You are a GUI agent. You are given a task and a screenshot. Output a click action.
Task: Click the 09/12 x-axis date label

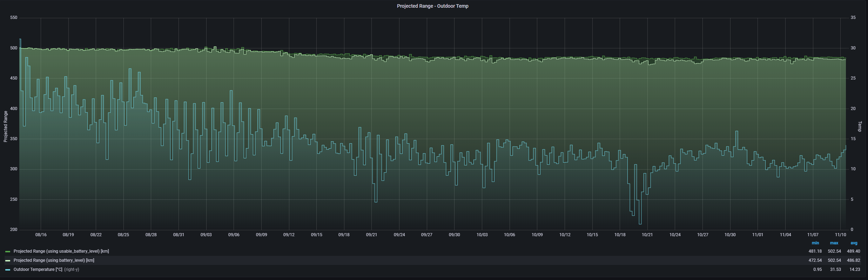[x=289, y=235]
